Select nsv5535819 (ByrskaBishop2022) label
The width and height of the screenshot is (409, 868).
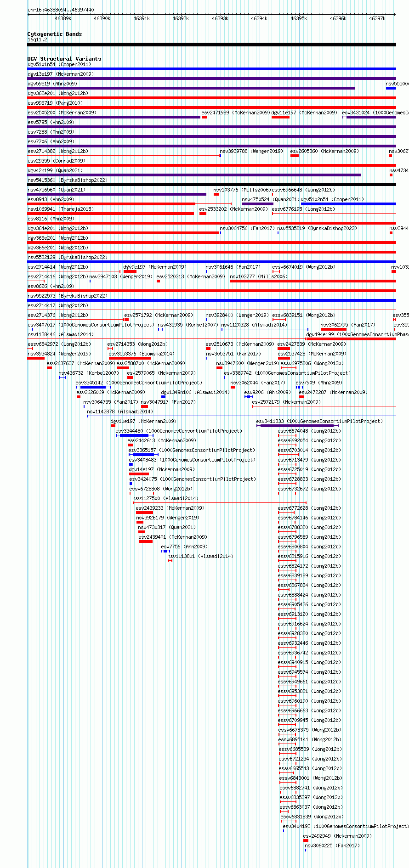click(x=317, y=229)
